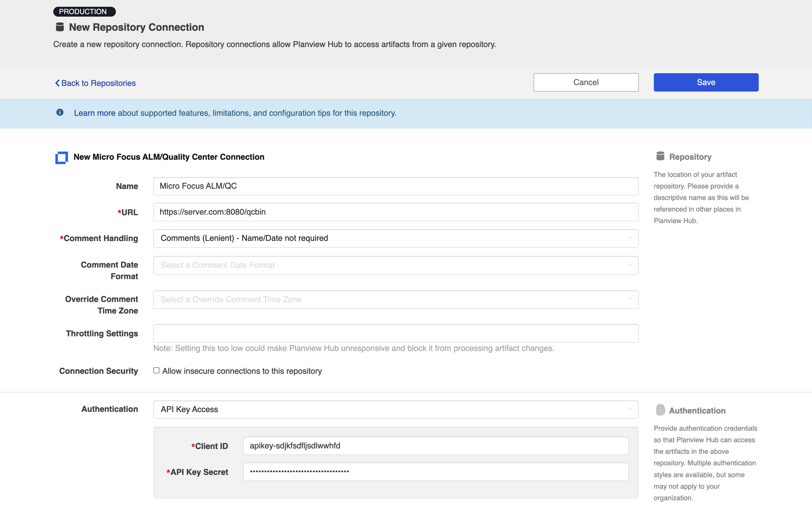This screenshot has width=812, height=507.
Task: Click Back to Repositories navigation link
Action: point(95,82)
